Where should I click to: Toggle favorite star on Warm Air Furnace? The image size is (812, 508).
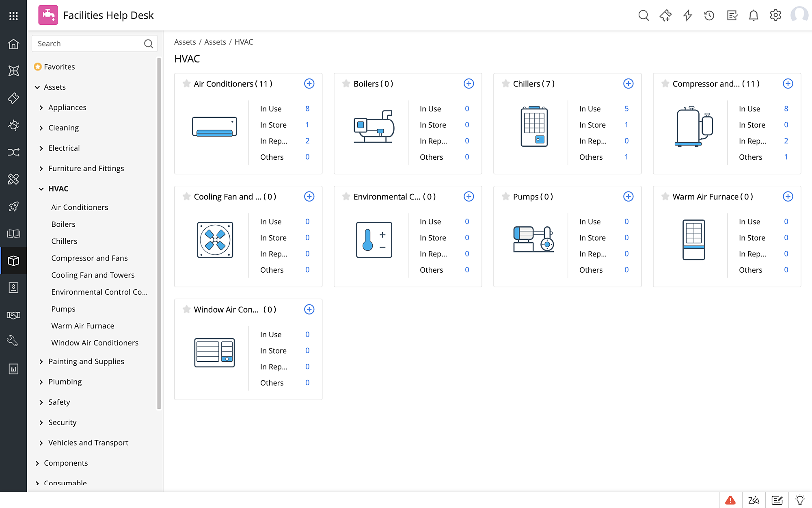(x=665, y=197)
